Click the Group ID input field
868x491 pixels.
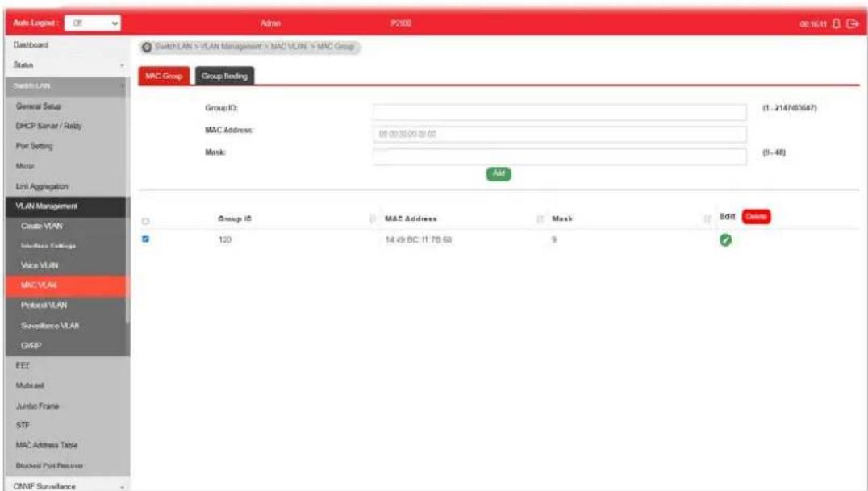pyautogui.click(x=560, y=111)
